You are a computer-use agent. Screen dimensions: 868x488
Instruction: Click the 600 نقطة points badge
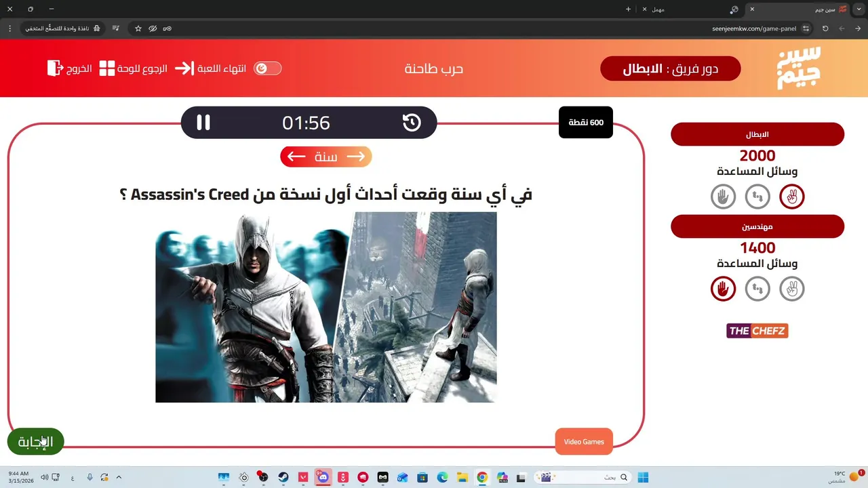[x=586, y=123]
